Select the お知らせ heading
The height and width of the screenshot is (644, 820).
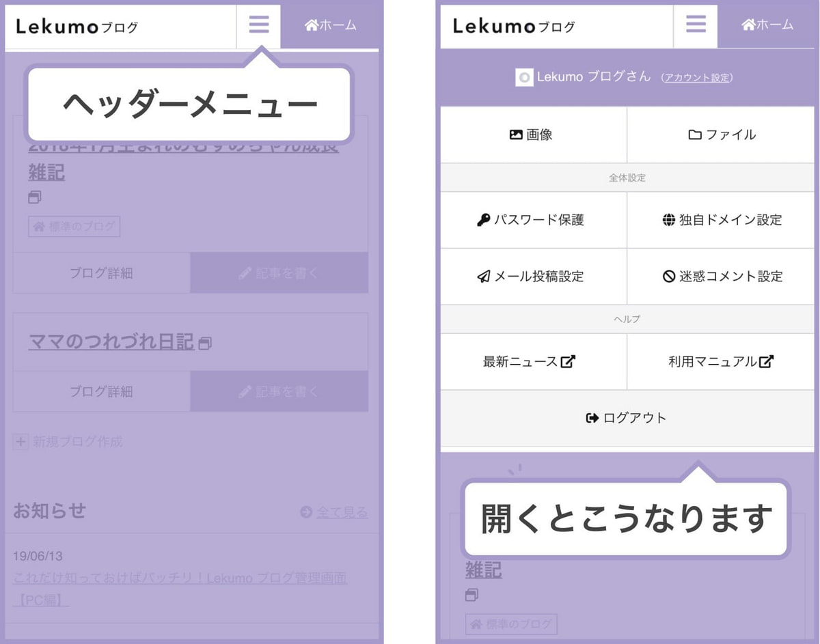49,510
